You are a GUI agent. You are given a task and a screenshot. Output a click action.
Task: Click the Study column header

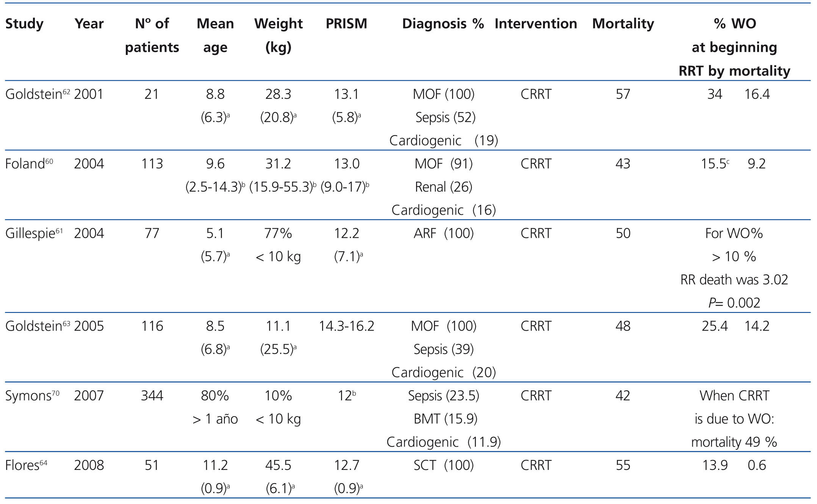tap(24, 24)
